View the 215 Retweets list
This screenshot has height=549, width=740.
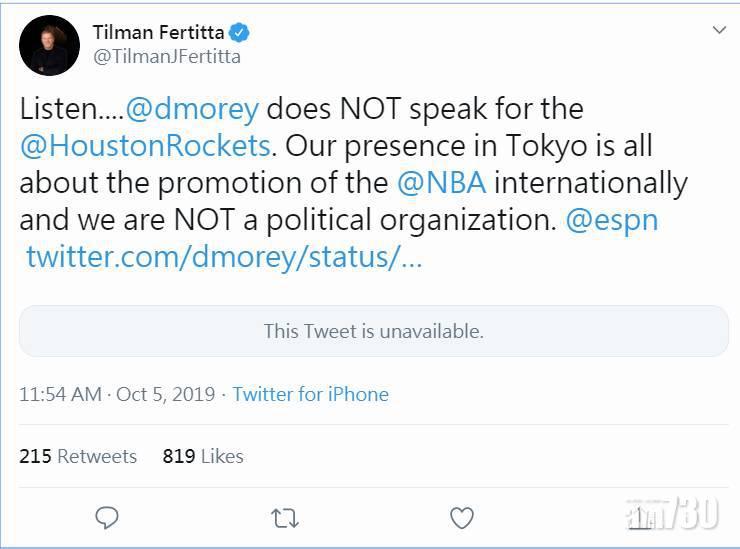78,456
